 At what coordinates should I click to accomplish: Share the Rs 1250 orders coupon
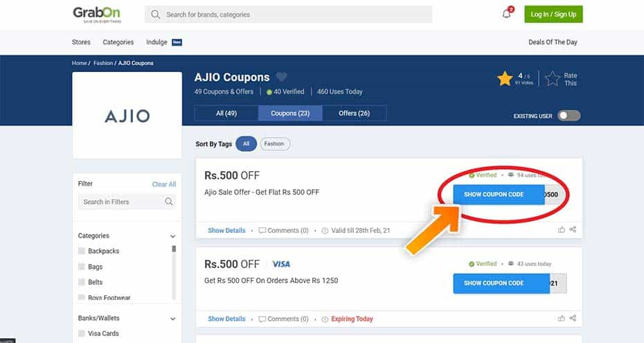[573, 318]
